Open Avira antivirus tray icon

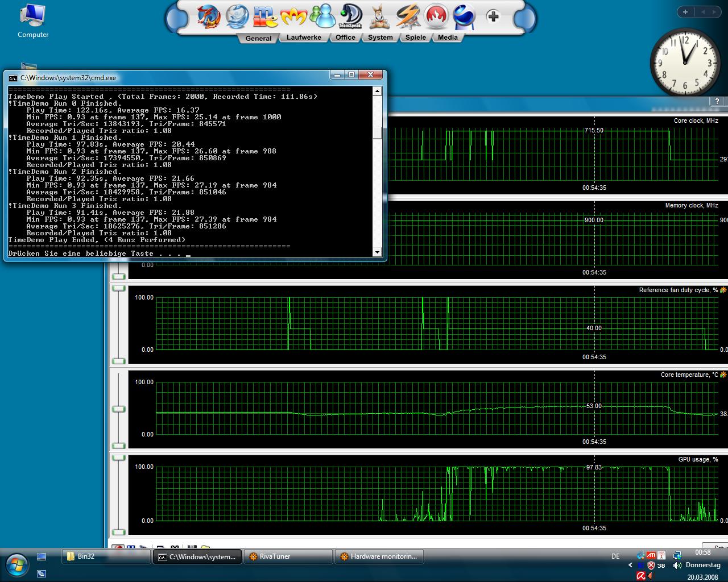coord(641,576)
